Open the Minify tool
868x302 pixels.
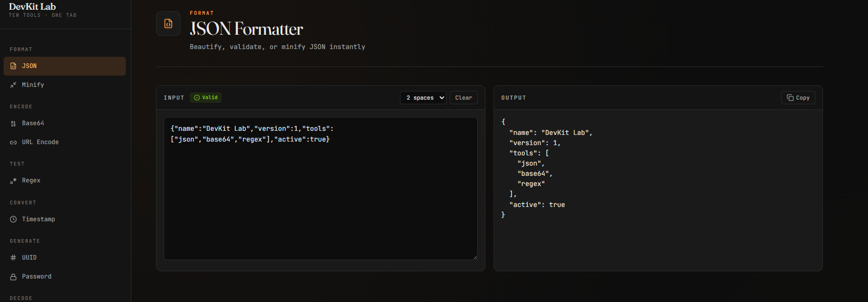point(64,85)
